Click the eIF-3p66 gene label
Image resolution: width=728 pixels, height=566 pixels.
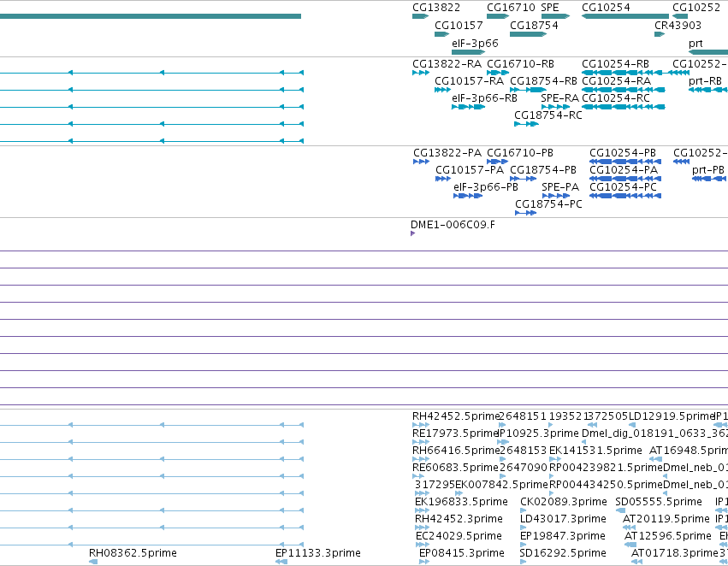[475, 43]
